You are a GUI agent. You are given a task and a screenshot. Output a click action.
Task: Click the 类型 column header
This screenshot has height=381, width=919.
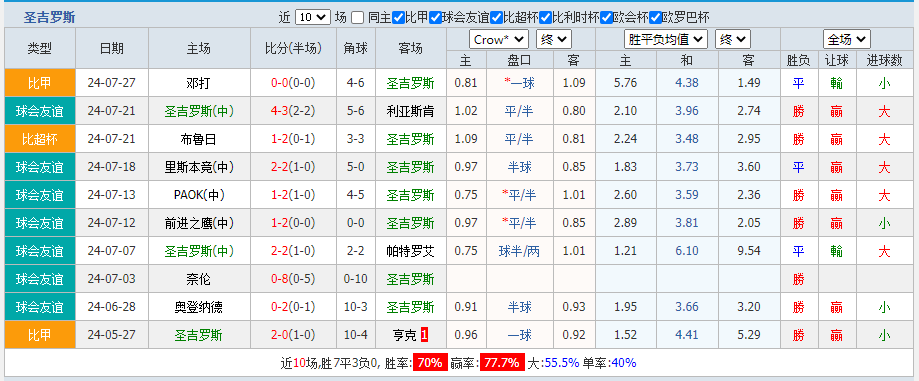click(x=40, y=49)
